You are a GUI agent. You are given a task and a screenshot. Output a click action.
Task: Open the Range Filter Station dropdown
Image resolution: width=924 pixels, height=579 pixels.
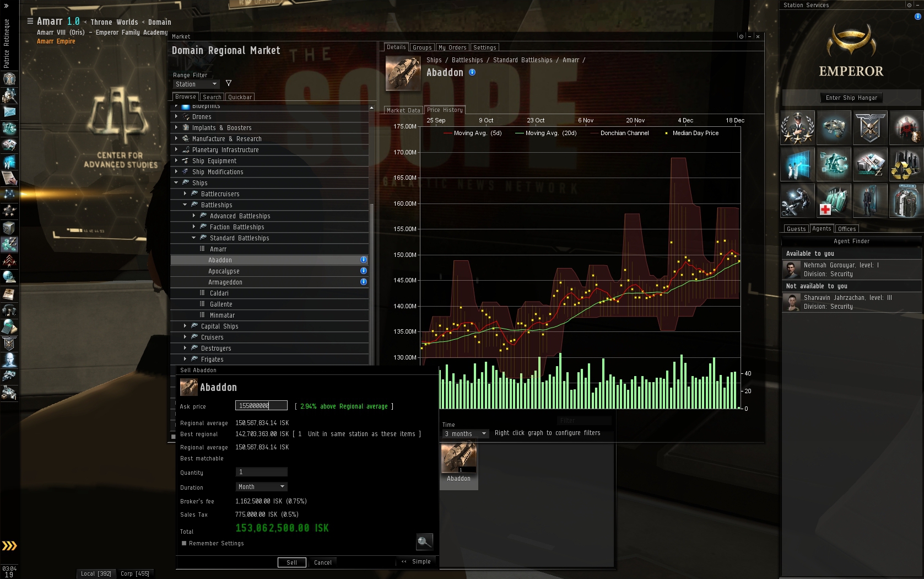[x=196, y=84]
